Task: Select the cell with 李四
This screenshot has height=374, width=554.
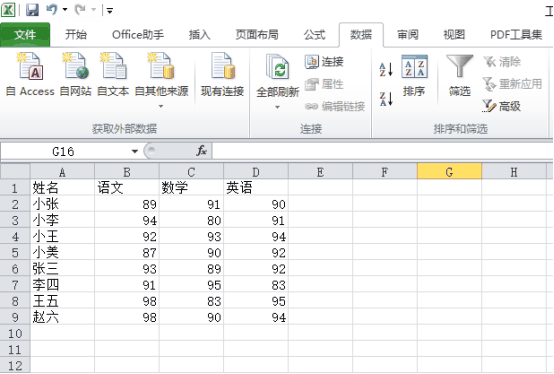Action: click(x=62, y=285)
